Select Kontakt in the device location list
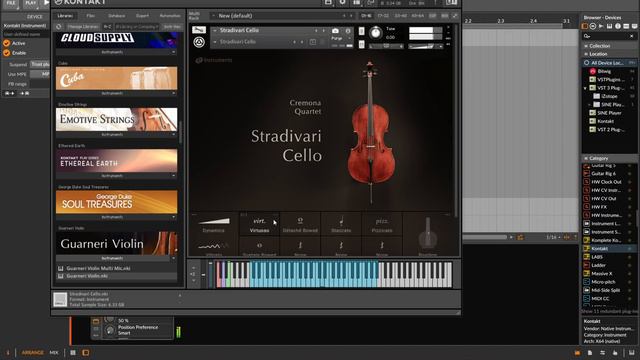640x360 pixels. (x=606, y=121)
